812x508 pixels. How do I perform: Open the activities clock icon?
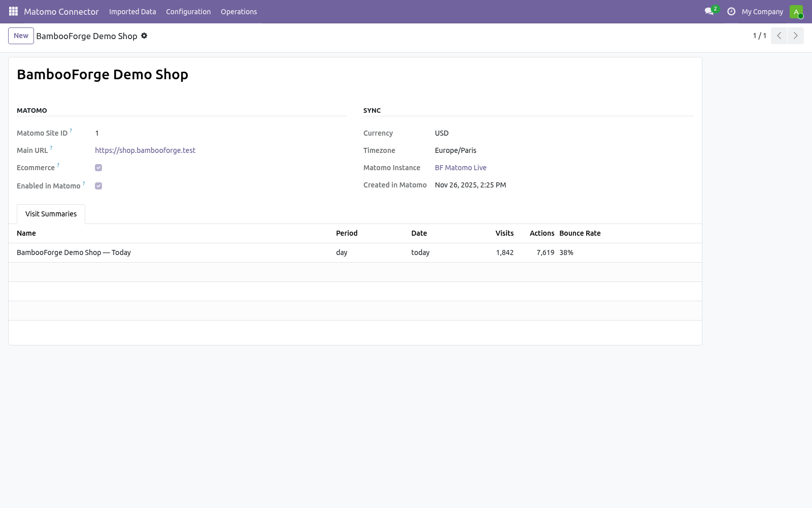(x=731, y=11)
